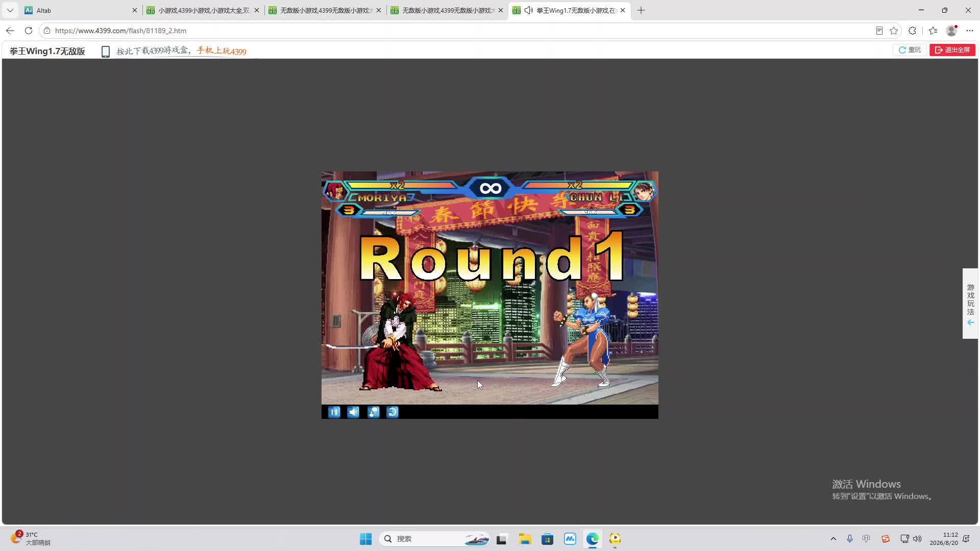Image resolution: width=980 pixels, height=551 pixels.
Task: Add this page to favorites
Action: [x=894, y=31]
